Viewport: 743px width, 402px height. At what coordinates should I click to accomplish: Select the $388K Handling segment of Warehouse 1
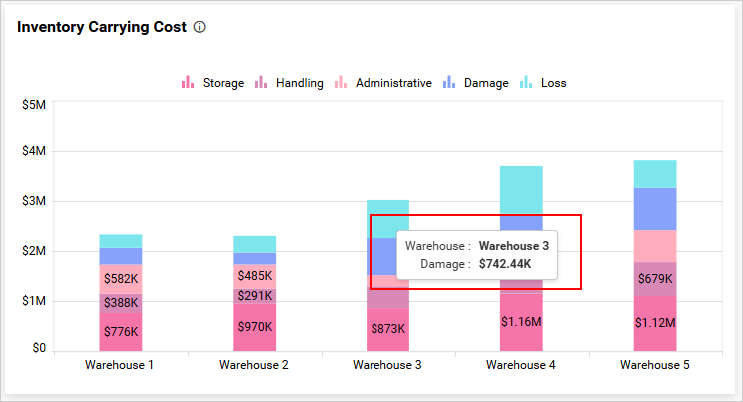pyautogui.click(x=120, y=303)
